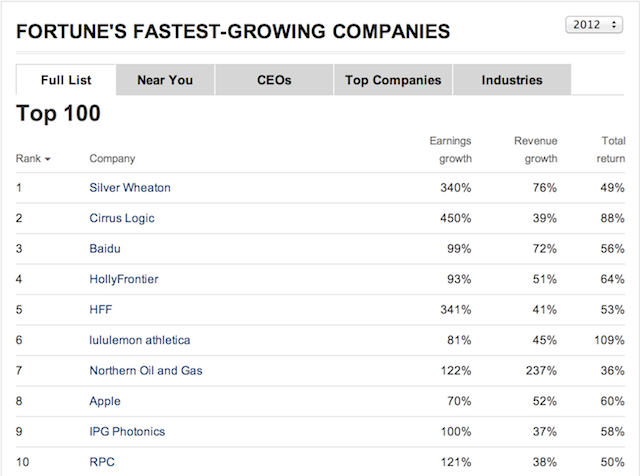Click the Cirrus Logic link
640x476 pixels.
point(122,218)
